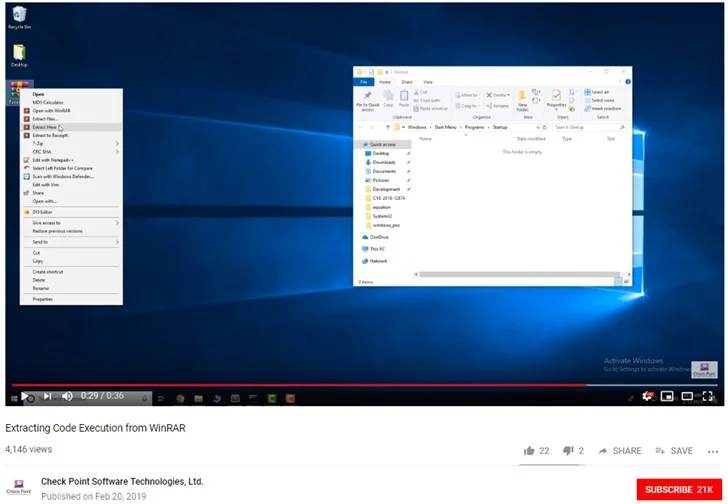Click the Open with WinRAR icon entry

27,110
